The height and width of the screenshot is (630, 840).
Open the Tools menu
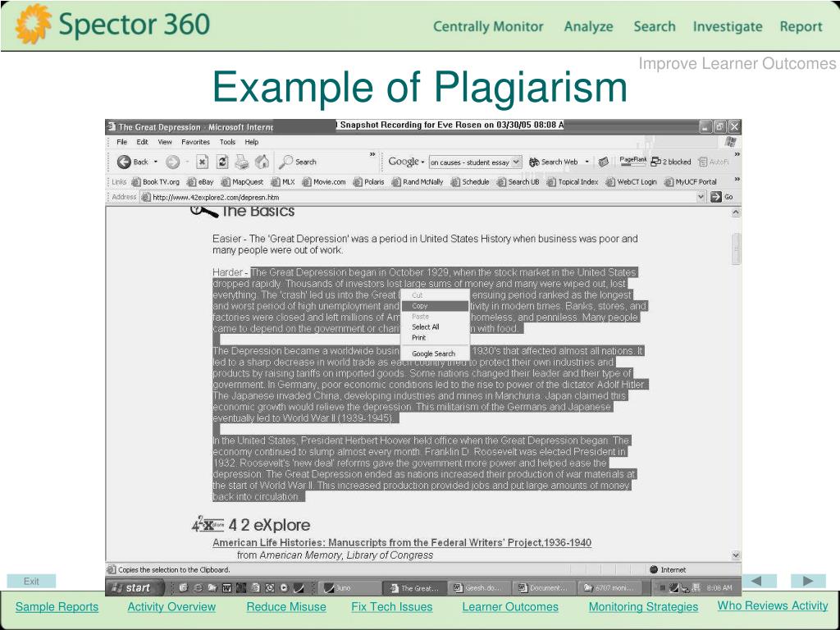point(228,142)
